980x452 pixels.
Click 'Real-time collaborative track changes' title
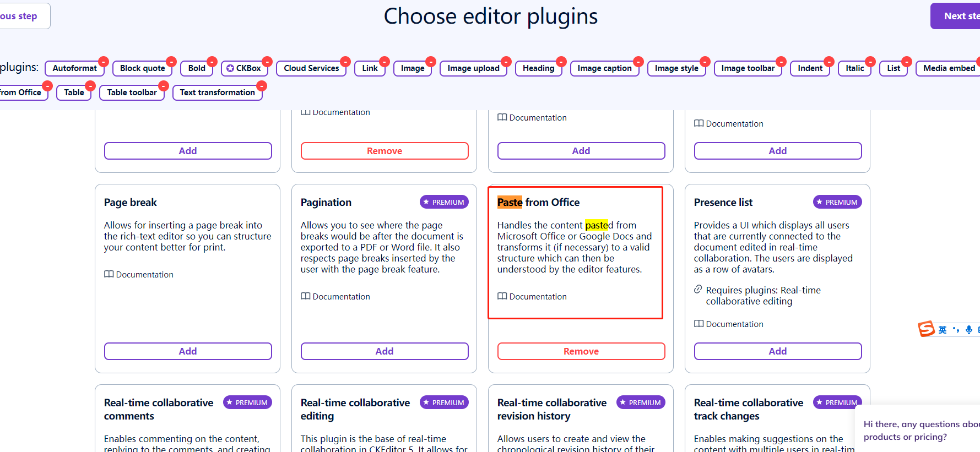(748, 409)
